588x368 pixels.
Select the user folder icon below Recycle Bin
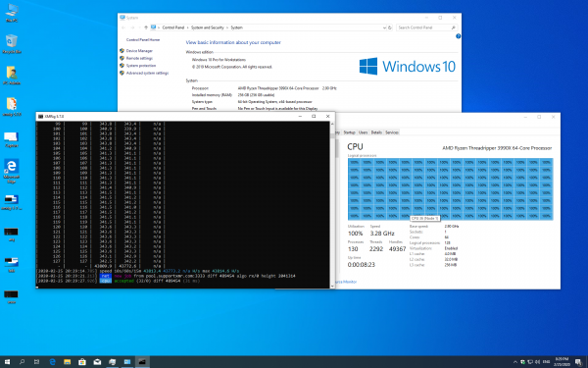pyautogui.click(x=12, y=76)
